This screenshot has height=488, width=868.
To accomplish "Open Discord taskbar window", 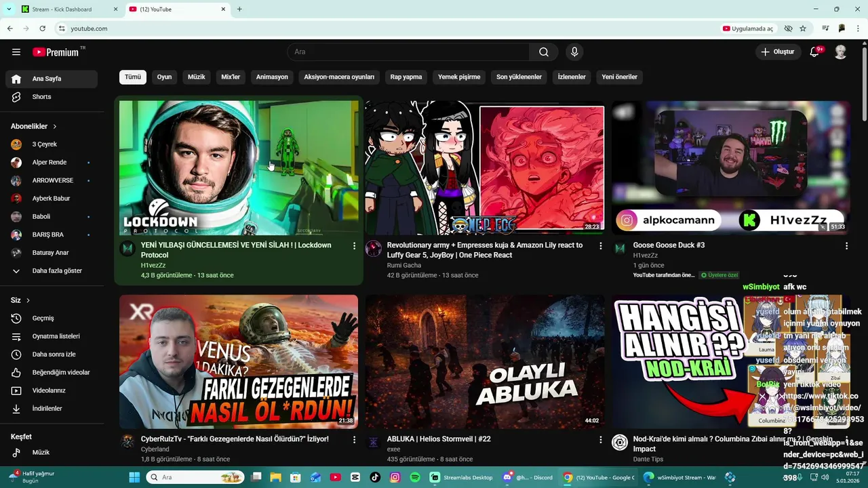I will tap(529, 477).
